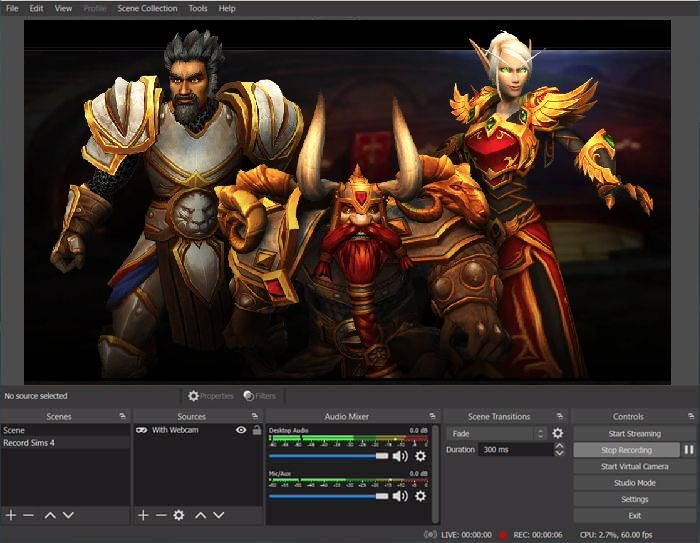
Task: Open Mic/Aux settings gear
Action: pos(420,496)
